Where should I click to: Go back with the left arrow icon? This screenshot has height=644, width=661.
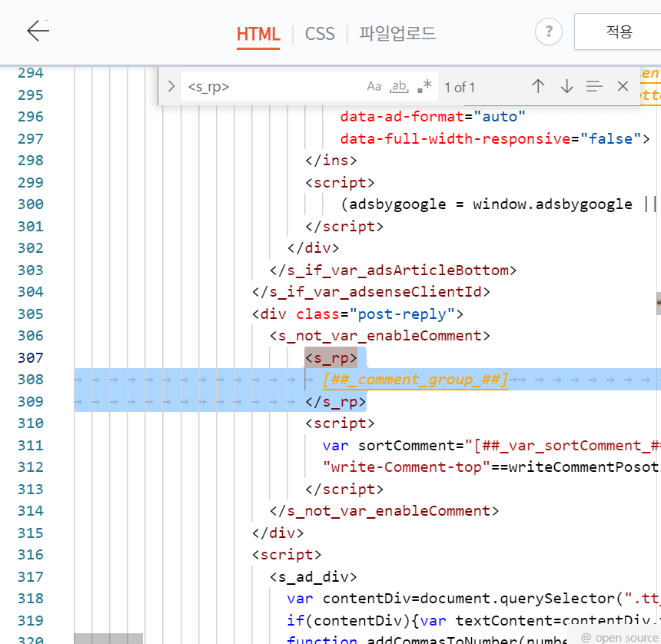[x=38, y=31]
